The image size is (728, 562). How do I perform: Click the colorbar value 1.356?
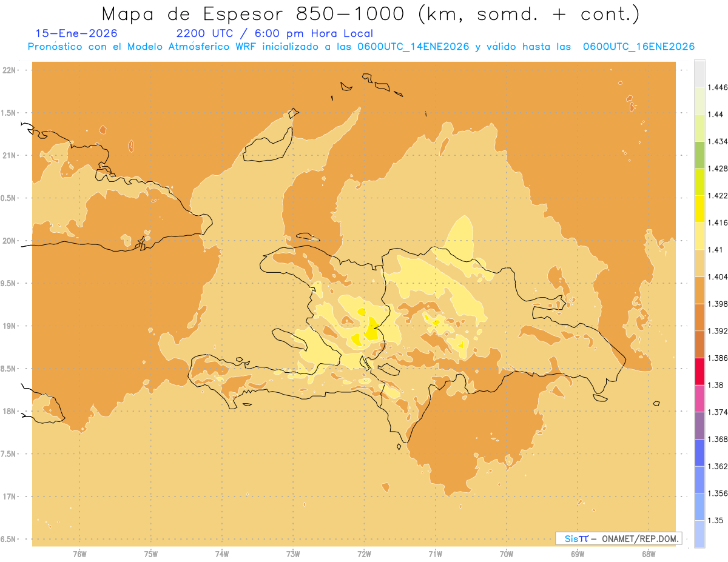(x=717, y=493)
